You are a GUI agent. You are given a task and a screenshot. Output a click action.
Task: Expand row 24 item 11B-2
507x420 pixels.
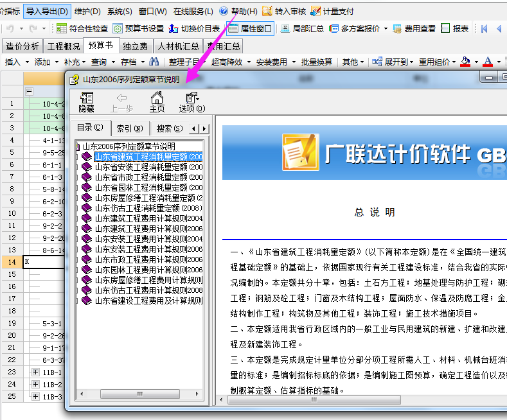[35, 384]
